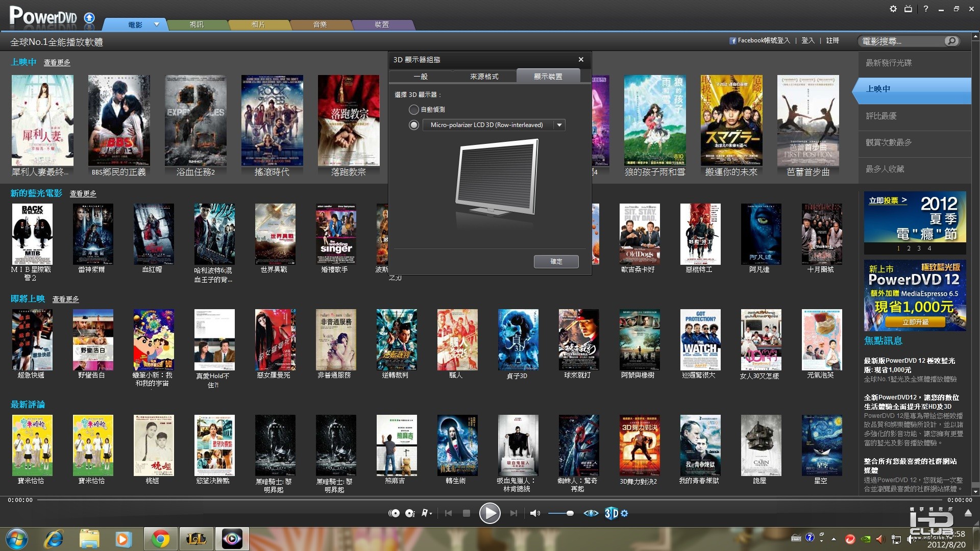The image size is (980, 551).
Task: Mute audio with the speaker icon
Action: point(534,513)
